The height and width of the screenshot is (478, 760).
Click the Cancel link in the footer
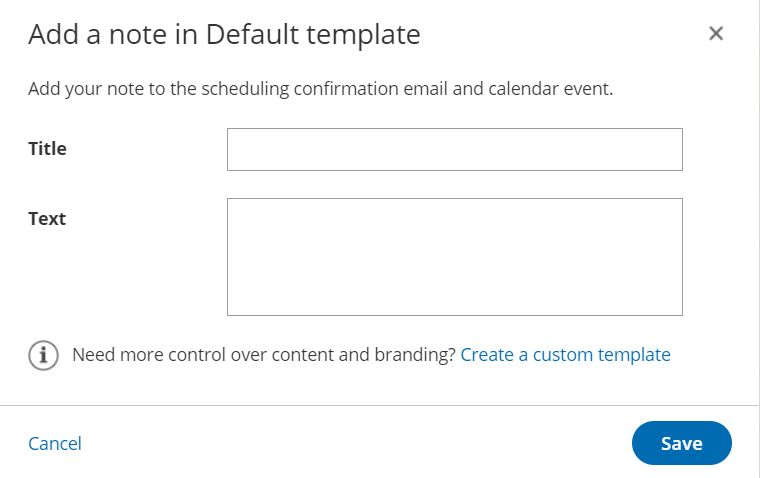click(55, 443)
